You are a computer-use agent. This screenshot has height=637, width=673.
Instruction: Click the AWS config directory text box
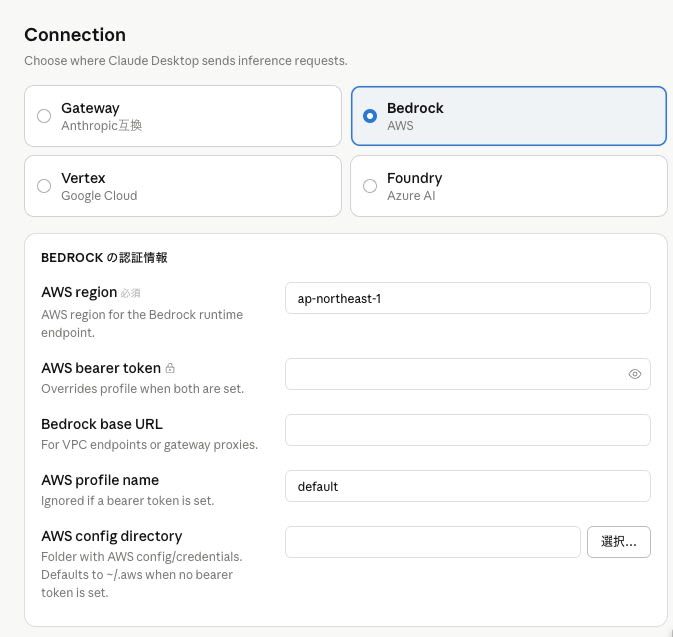click(x=432, y=542)
